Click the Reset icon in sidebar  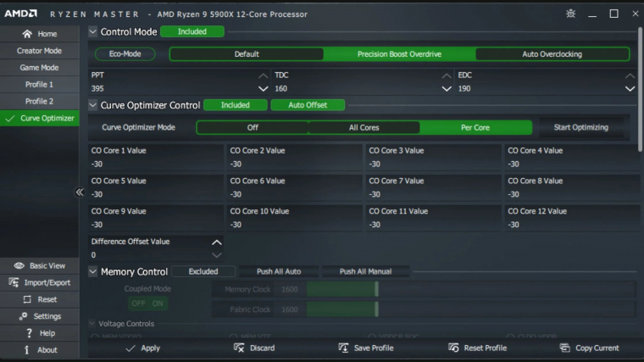pos(27,299)
